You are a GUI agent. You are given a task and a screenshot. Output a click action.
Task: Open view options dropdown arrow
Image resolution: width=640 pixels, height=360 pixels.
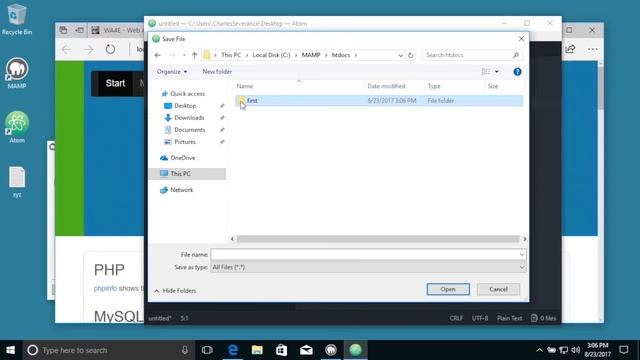coord(497,71)
